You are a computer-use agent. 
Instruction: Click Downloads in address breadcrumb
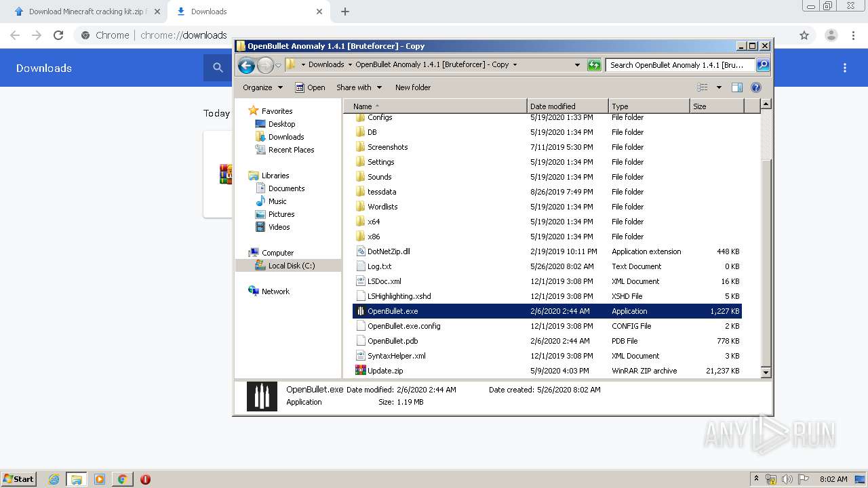(x=326, y=65)
